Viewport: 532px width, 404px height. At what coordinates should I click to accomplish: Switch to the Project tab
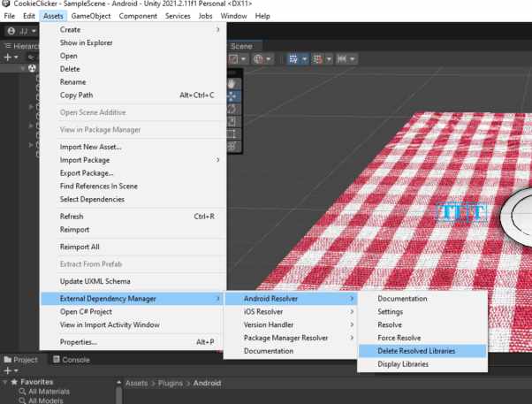[x=21, y=360]
